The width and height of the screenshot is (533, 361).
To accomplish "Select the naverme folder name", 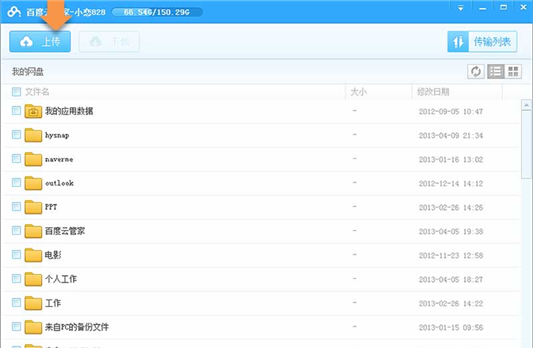I will click(x=59, y=159).
